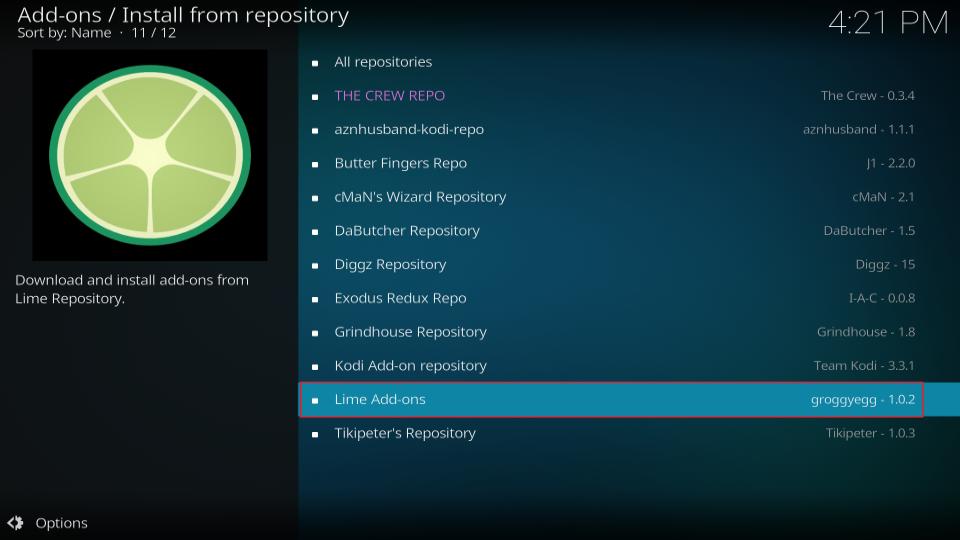Choose cMaN's Wizard Repository
960x540 pixels.
629,197
